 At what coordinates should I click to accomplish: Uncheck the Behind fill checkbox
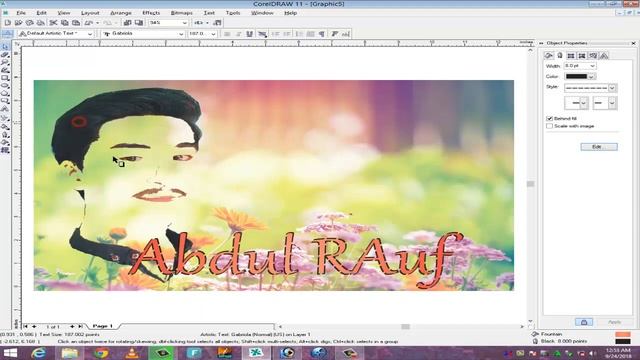[x=549, y=118]
